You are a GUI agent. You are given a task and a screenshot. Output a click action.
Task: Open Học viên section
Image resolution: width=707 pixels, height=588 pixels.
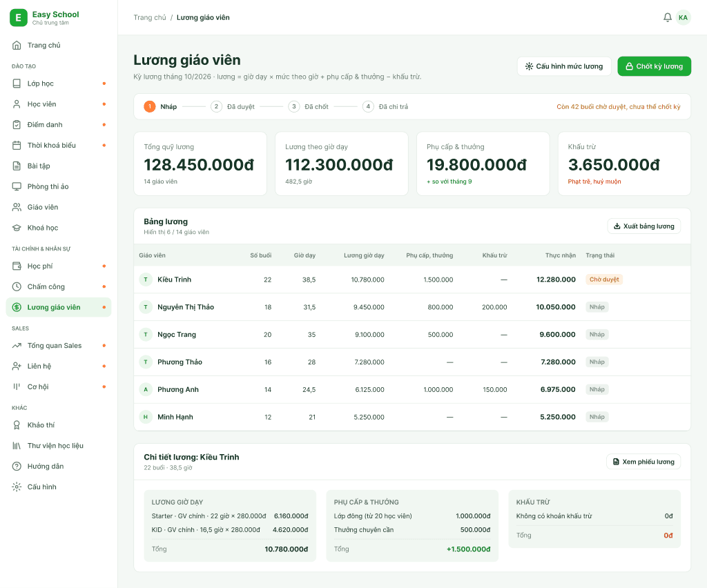[x=59, y=104]
